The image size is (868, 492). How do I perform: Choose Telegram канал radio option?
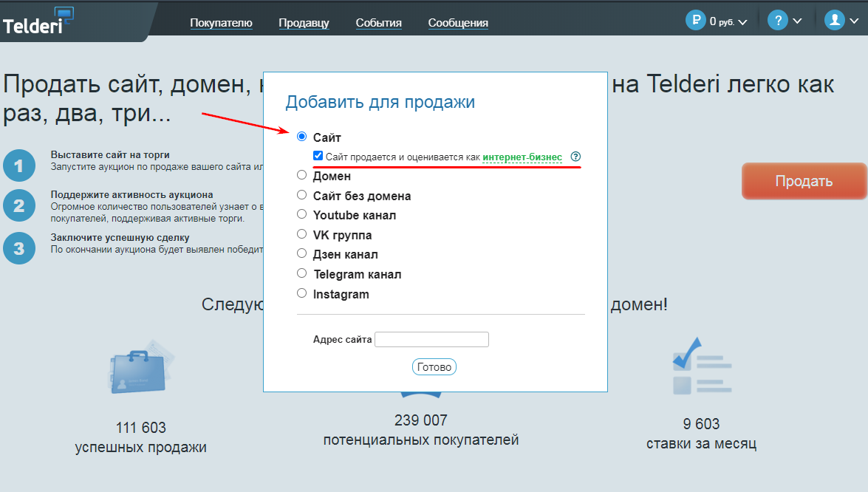click(301, 273)
